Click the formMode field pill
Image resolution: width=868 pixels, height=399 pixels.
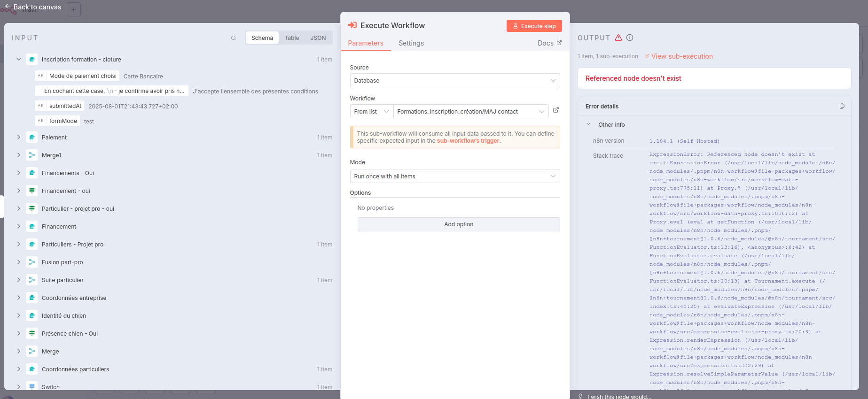(58, 121)
